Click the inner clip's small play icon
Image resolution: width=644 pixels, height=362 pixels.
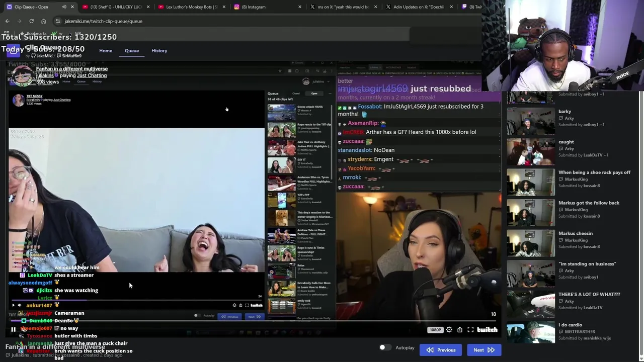click(x=14, y=305)
